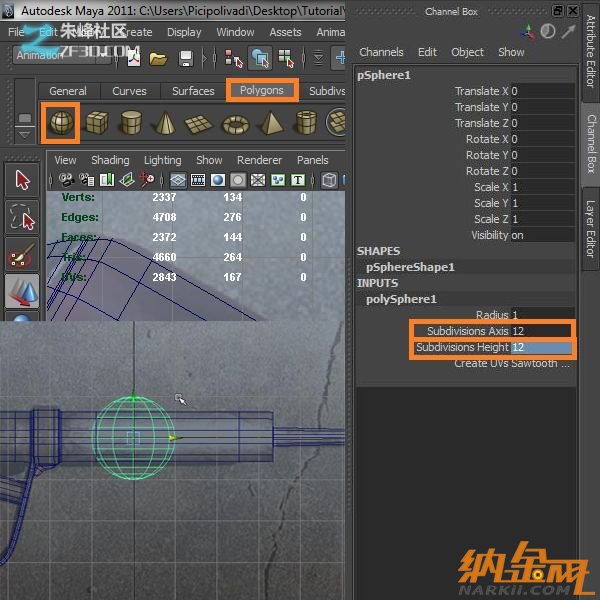Choose the Paint Selection tool
The height and width of the screenshot is (600, 600).
click(22, 254)
